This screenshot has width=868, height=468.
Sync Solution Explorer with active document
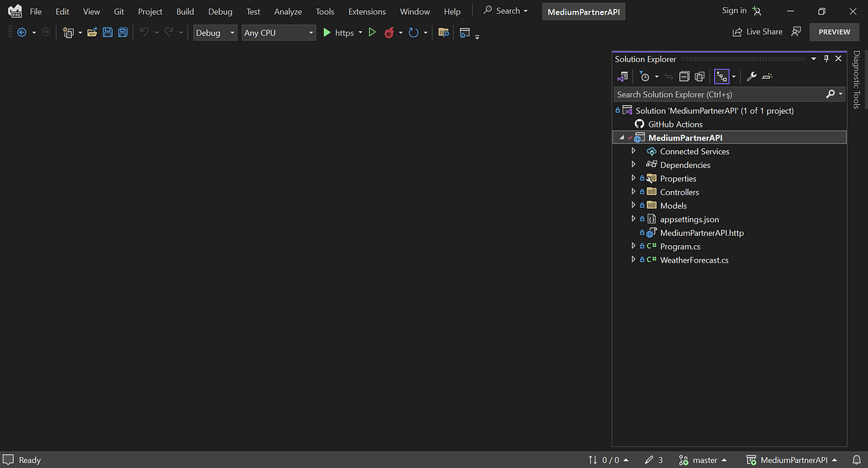(x=668, y=76)
